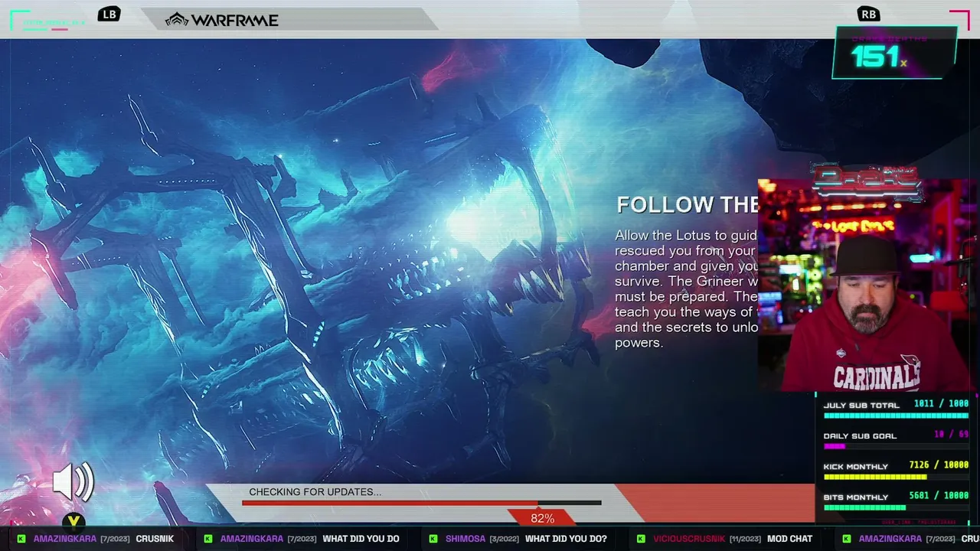The image size is (980, 551).
Task: Click the "KICK MONTHLY" label
Action: click(856, 467)
